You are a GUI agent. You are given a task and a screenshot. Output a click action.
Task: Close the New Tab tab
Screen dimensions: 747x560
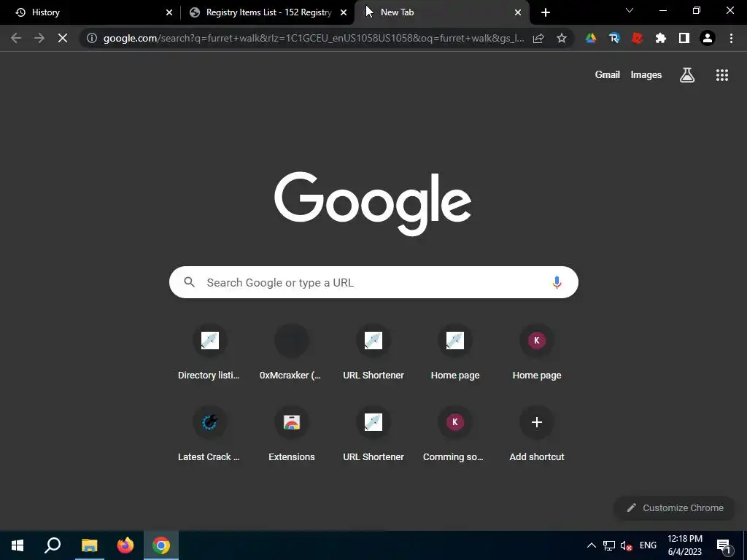point(518,12)
